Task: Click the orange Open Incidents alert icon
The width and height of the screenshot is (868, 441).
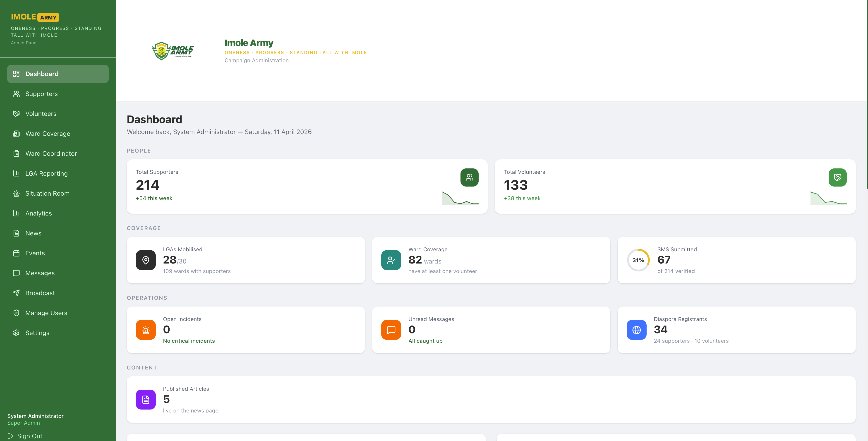Action: 145,329
